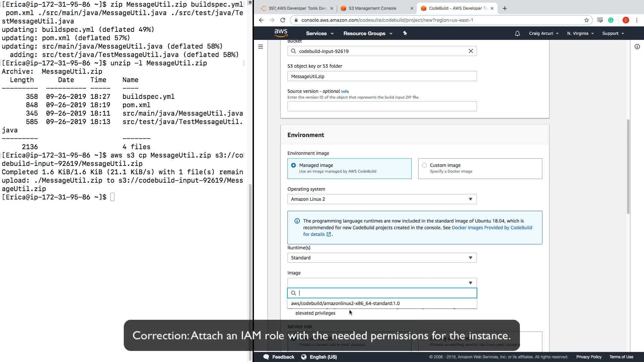Select the Custom image radio option

(424, 165)
